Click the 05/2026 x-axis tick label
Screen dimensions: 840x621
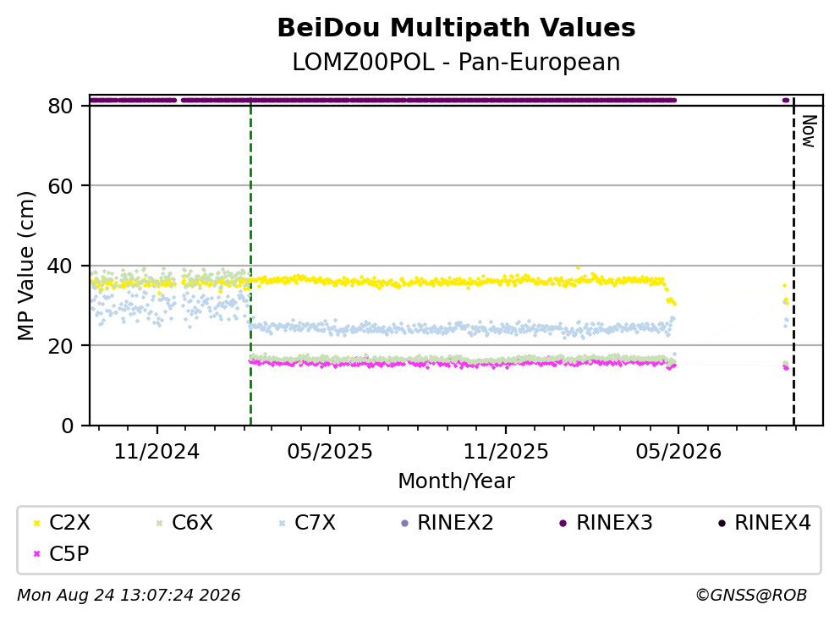678,452
